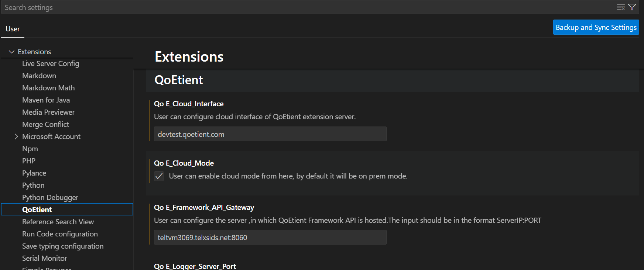Image resolution: width=644 pixels, height=270 pixels.
Task: Edit the devtest.qoetient.com cloud interface field
Action: click(270, 134)
